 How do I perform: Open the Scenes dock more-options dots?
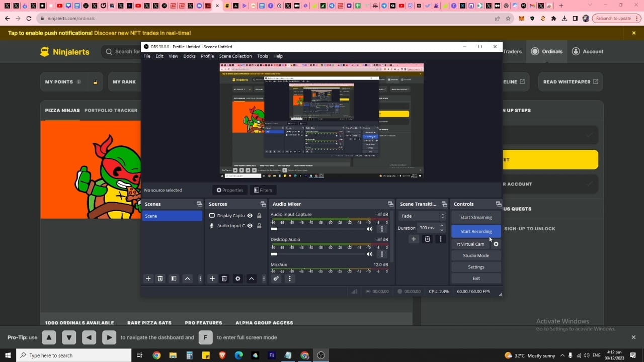[200, 279]
